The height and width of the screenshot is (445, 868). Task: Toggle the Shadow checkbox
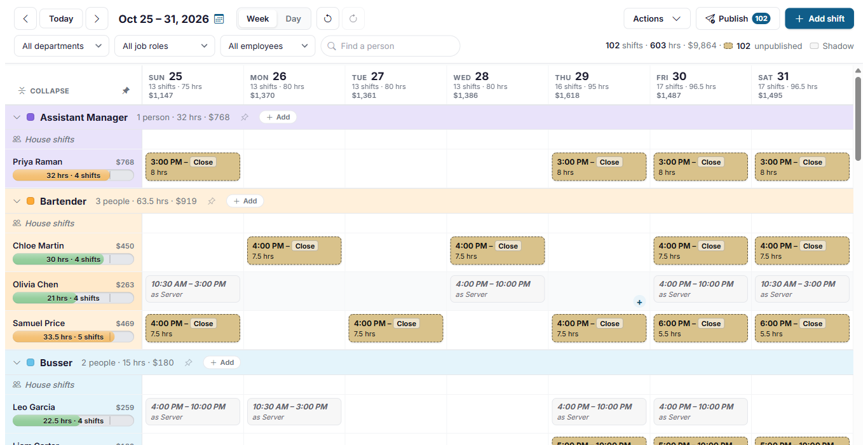tap(815, 46)
